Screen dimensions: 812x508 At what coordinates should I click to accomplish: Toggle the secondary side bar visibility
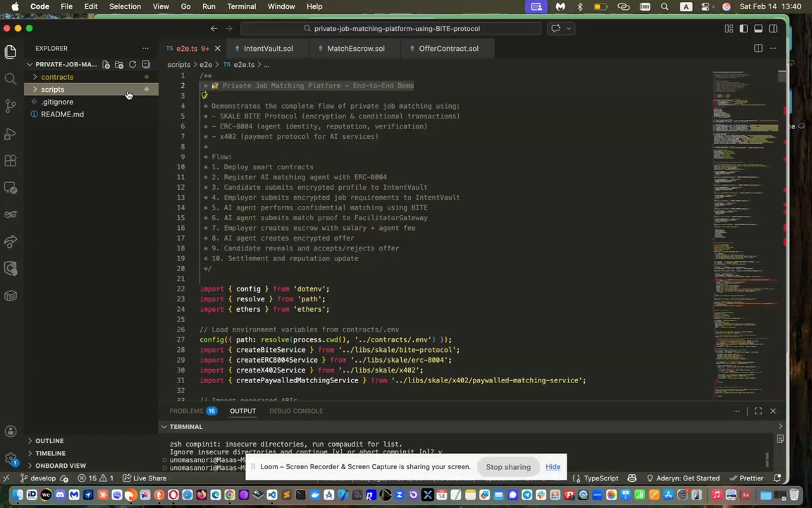pos(773,28)
